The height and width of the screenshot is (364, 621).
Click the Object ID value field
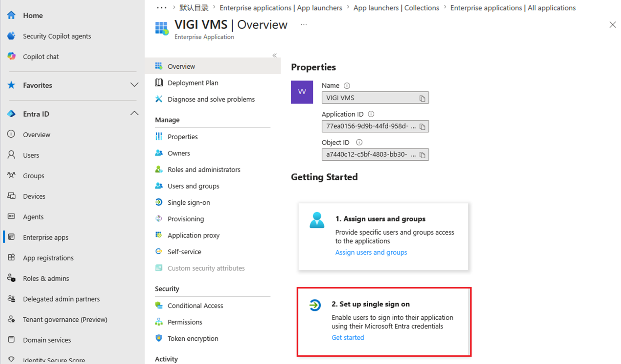point(375,154)
